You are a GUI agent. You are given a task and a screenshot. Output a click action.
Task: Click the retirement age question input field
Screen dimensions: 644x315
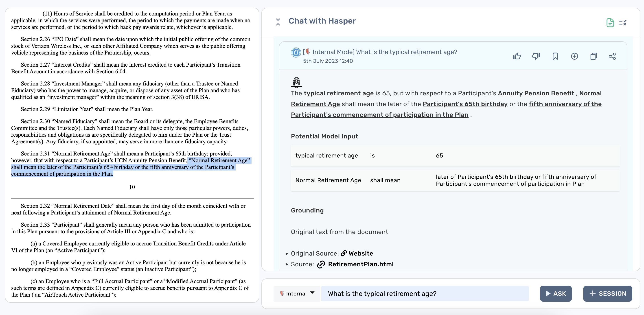pos(425,293)
